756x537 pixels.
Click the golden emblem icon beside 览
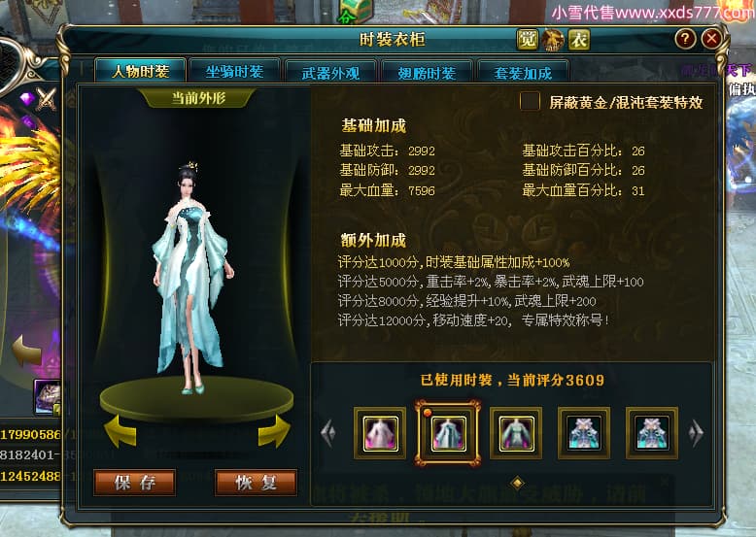coord(553,40)
